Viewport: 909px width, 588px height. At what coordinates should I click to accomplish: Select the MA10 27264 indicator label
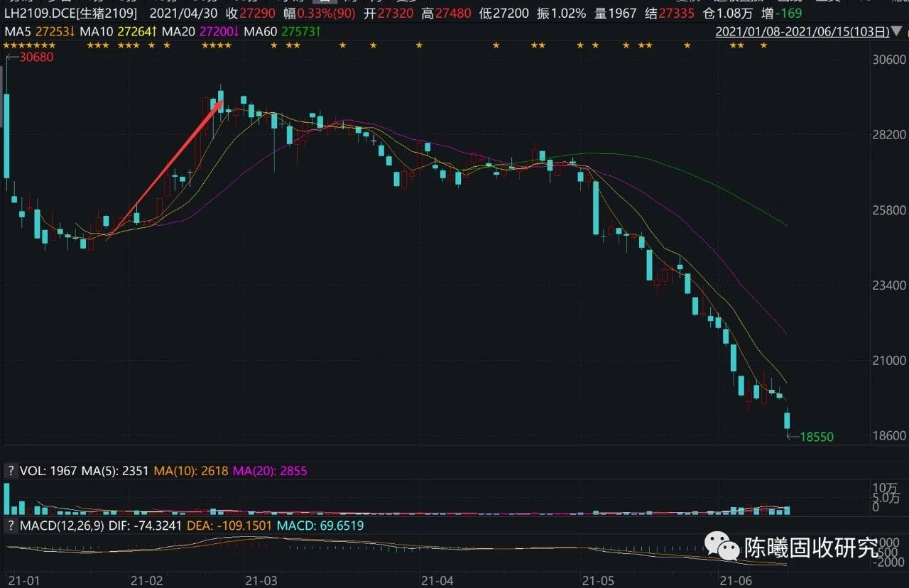119,31
